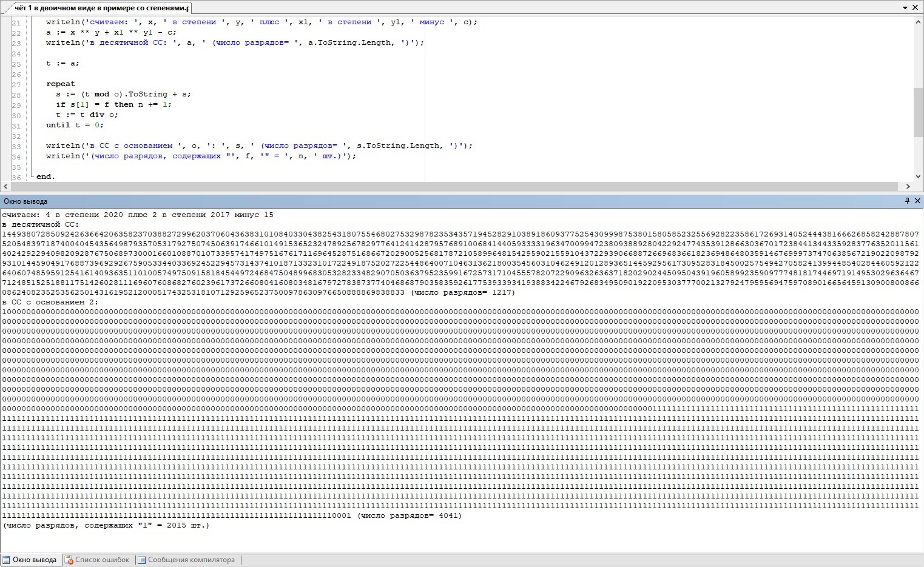Close the Окно вывода output panel
Screen dimensions: 924x567
pos(917,201)
